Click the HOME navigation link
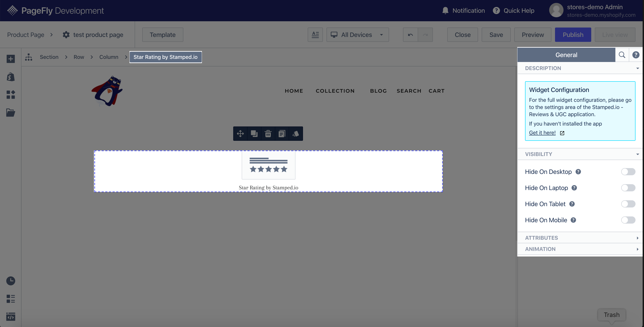644x327 pixels. 294,91
